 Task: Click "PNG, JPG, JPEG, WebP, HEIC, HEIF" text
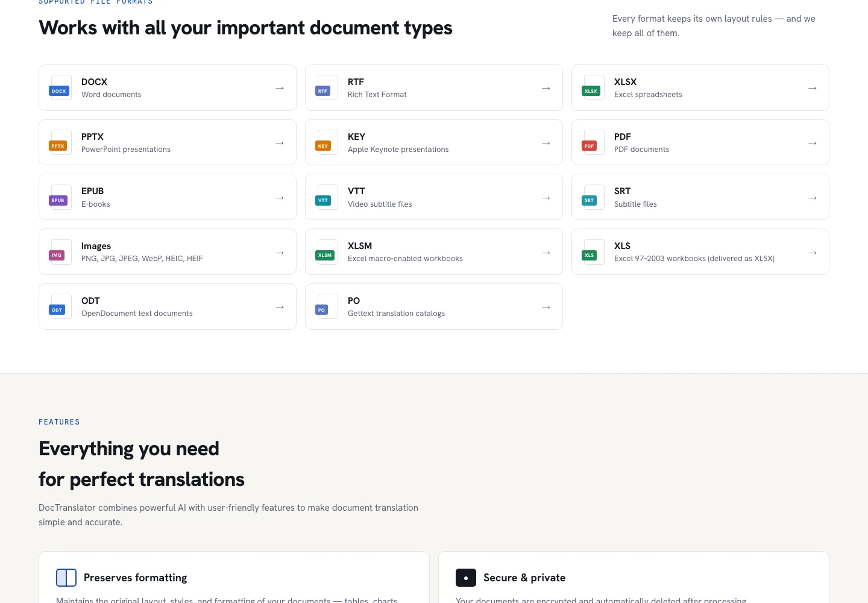coord(142,259)
